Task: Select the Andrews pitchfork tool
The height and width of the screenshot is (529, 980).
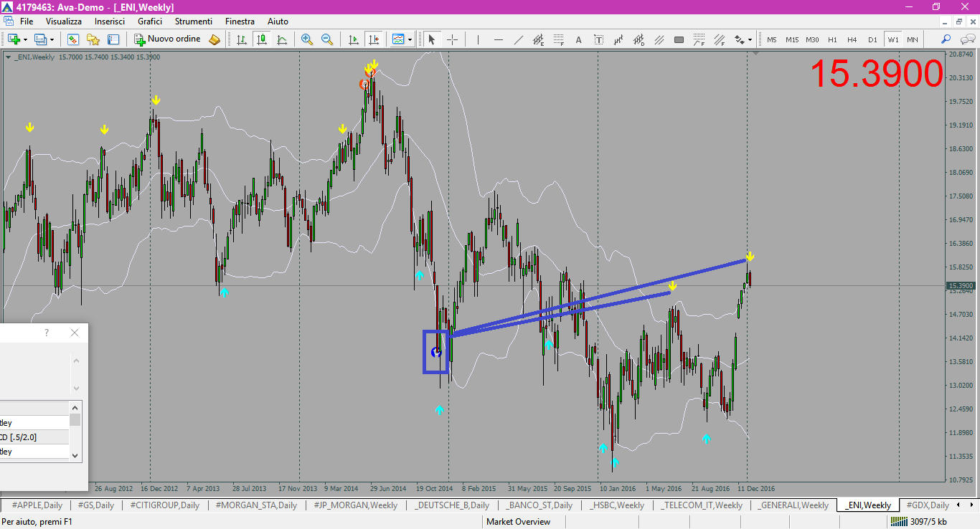Action: pyautogui.click(x=618, y=39)
